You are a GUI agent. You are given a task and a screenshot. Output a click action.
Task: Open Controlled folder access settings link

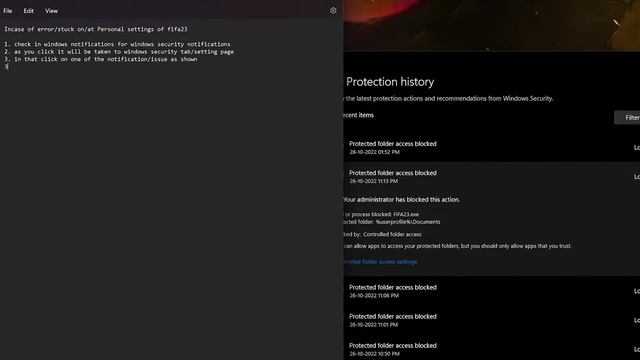(380, 262)
